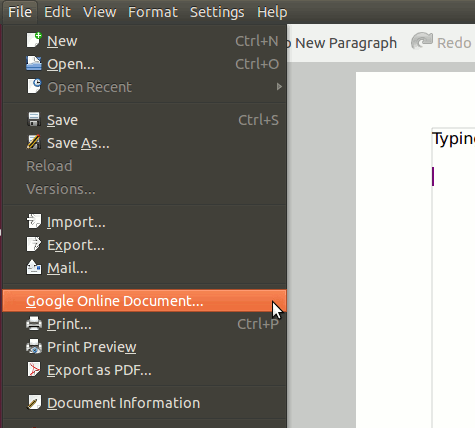Click in the document text line

[x=454, y=138]
